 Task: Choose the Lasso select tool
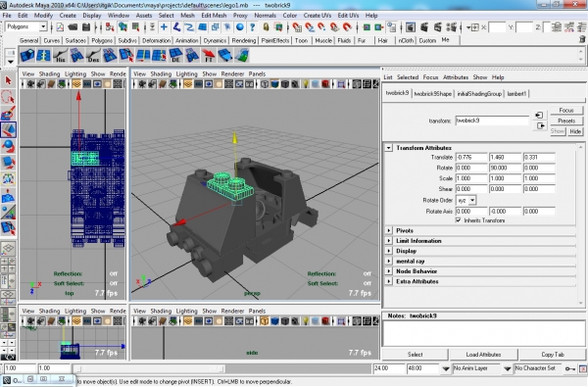click(x=8, y=97)
